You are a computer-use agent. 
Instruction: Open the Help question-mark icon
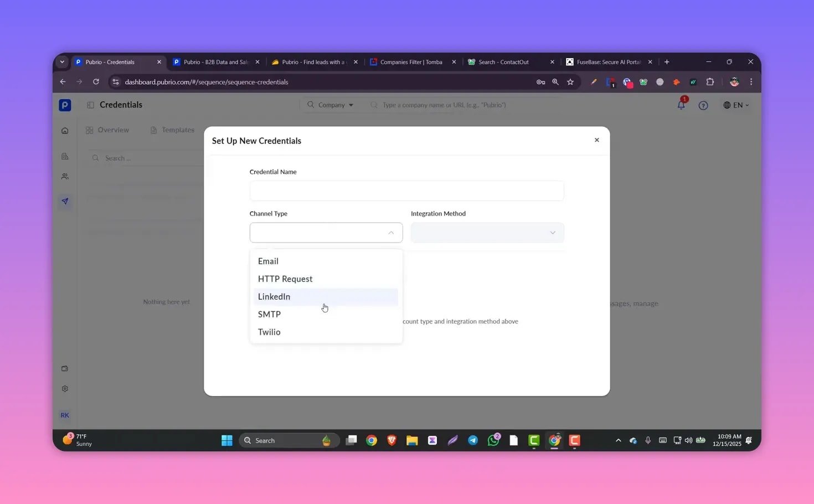(703, 105)
